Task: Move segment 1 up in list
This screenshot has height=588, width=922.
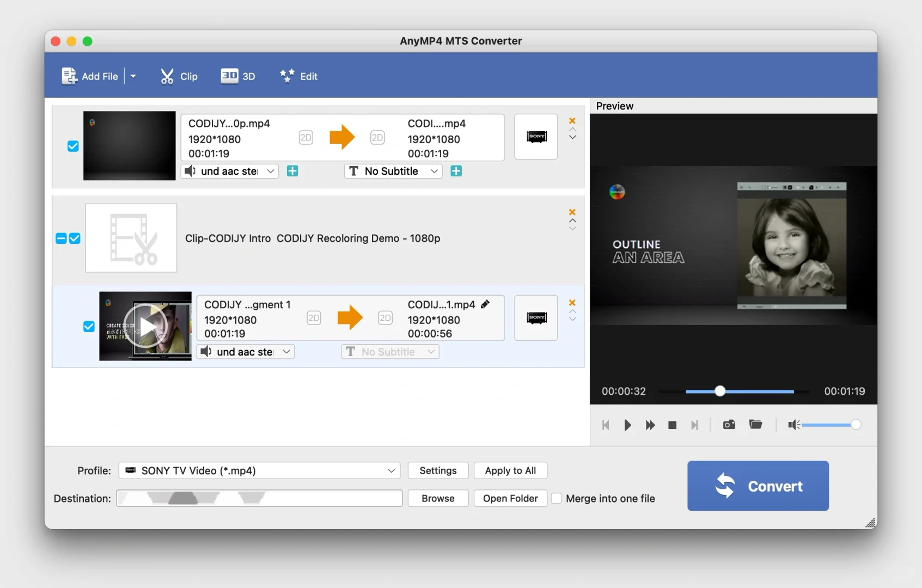Action: click(572, 311)
